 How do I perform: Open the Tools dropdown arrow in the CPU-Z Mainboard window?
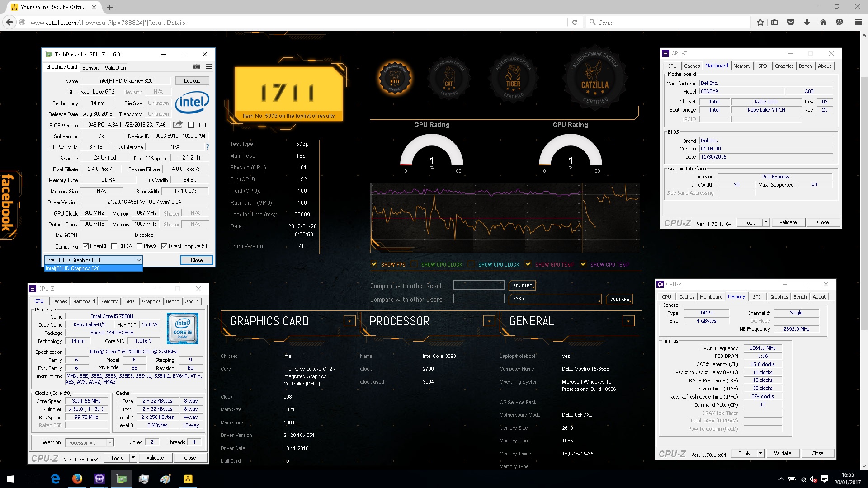[x=766, y=222]
